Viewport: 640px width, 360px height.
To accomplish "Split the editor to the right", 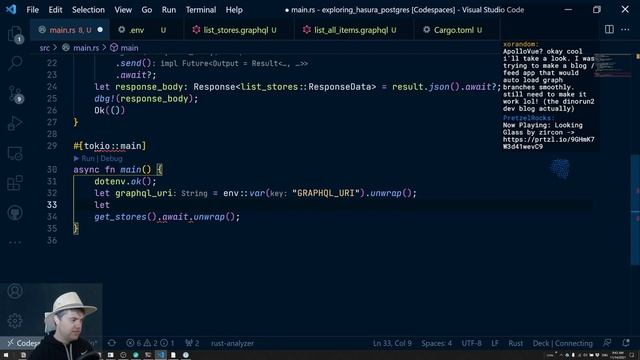I will click(609, 29).
